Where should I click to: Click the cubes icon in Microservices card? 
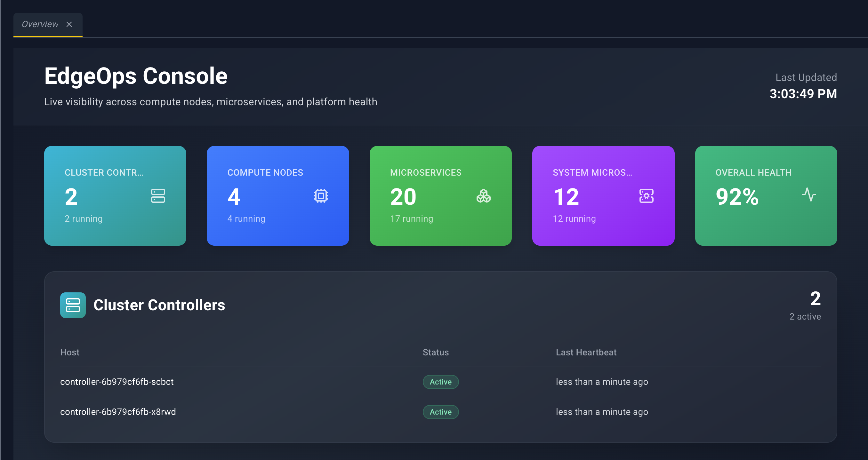click(x=484, y=196)
